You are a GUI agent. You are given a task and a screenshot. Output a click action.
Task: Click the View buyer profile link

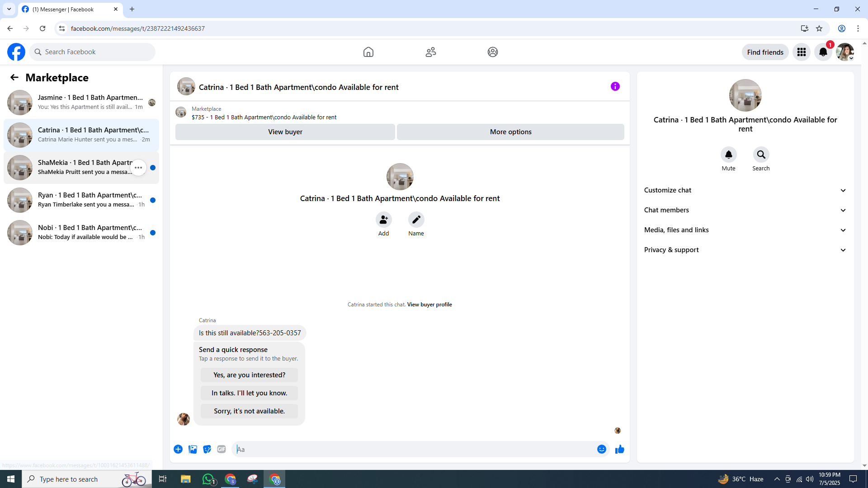(429, 305)
